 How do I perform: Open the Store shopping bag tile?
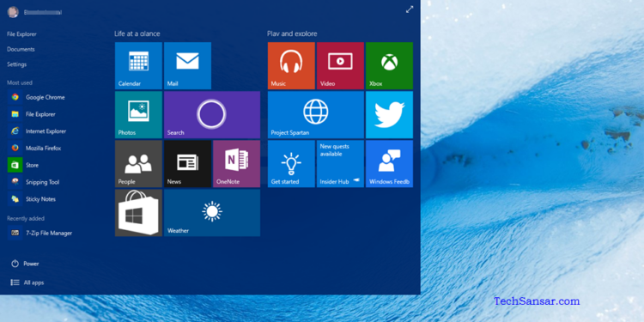138,213
